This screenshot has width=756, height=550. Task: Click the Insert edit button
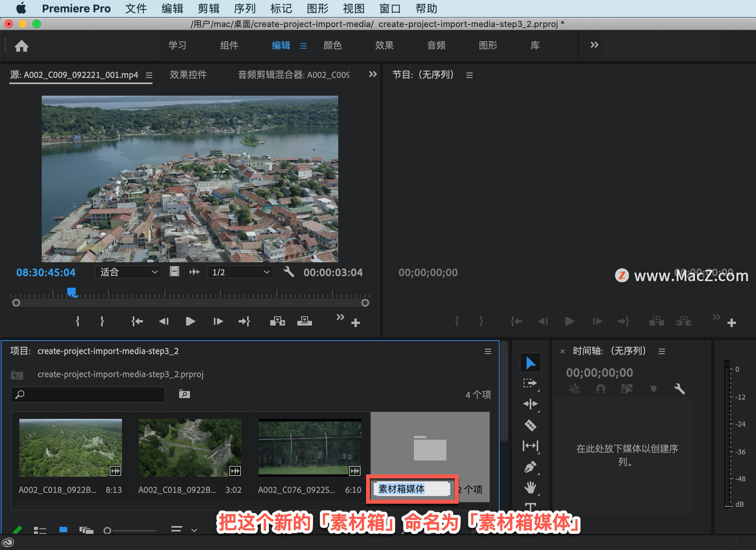[x=278, y=321]
